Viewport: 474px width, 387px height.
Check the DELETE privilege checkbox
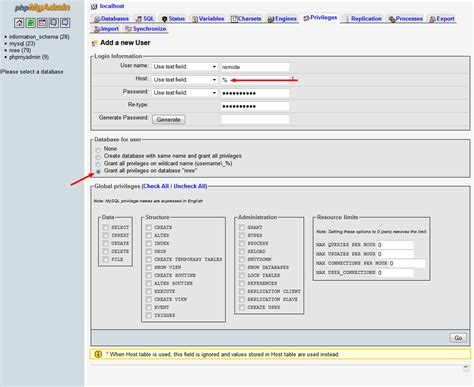(x=106, y=251)
